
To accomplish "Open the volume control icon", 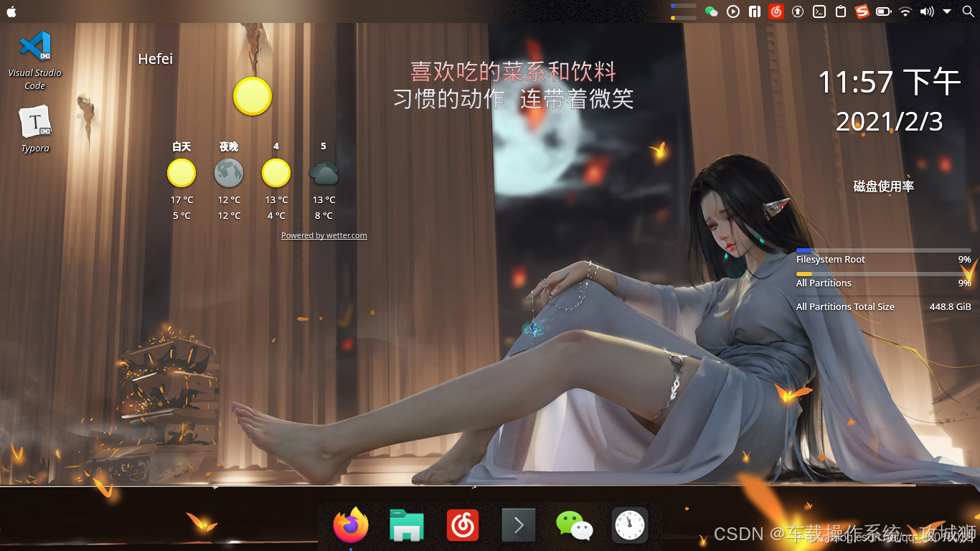I will [927, 11].
